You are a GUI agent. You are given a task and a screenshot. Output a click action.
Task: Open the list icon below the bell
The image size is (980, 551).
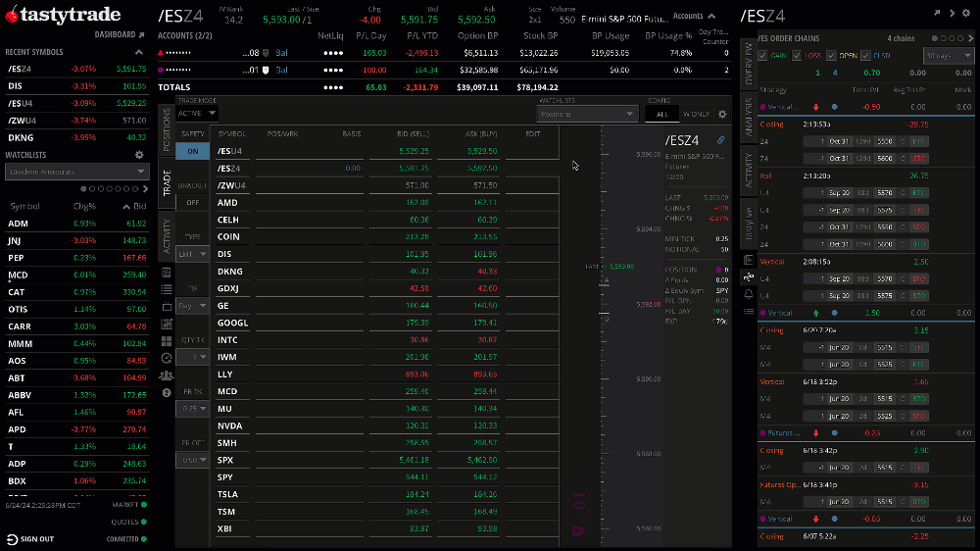pyautogui.click(x=749, y=312)
